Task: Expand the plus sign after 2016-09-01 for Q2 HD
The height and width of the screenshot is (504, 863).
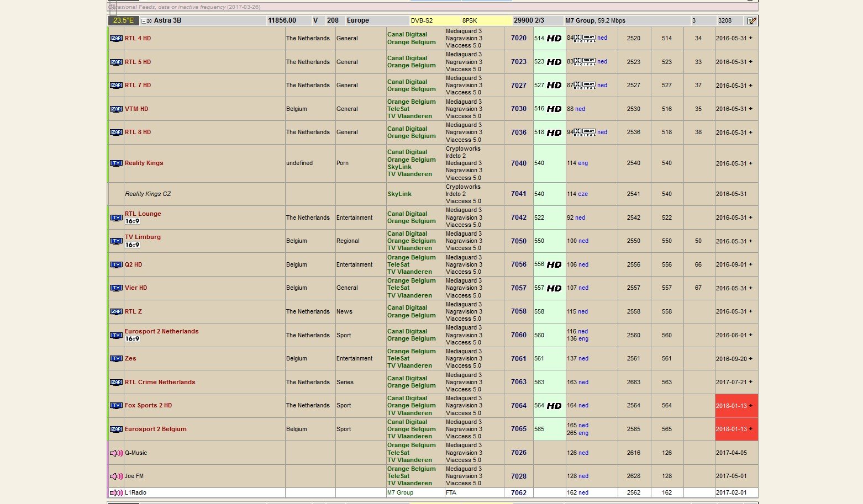Action: [x=750, y=265]
